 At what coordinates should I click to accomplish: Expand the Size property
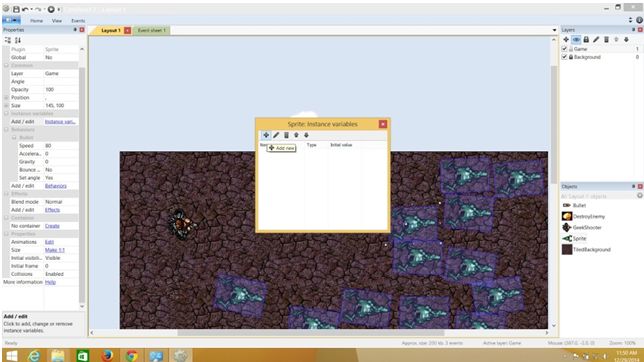pyautogui.click(x=6, y=106)
